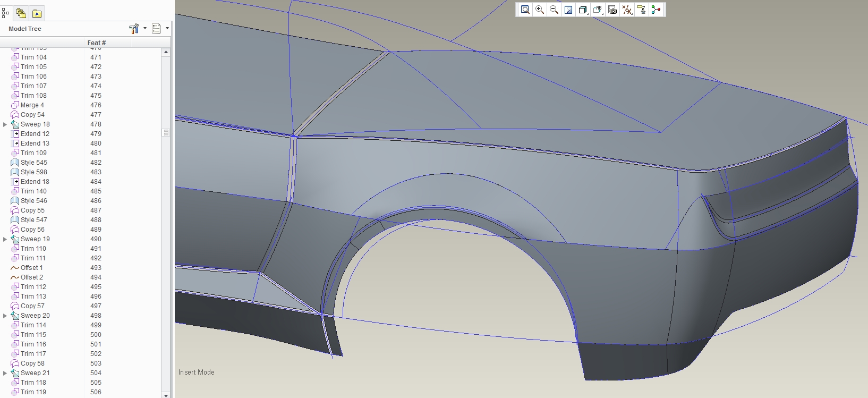Viewport: 868px width, 398px height.
Task: Expand the Sweep 19 feature
Action: click(5, 239)
